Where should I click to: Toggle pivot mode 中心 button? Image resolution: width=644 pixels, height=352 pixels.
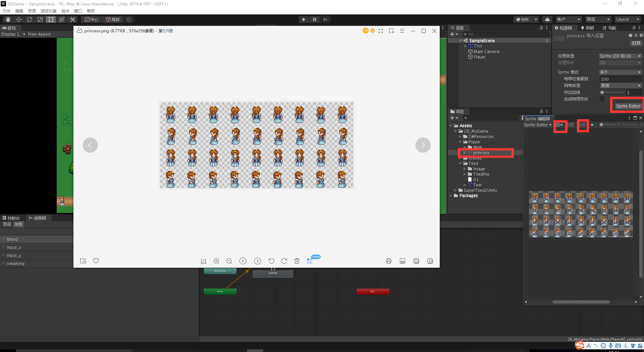[x=92, y=19]
